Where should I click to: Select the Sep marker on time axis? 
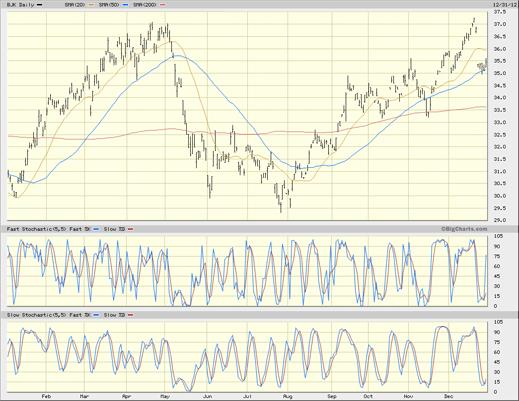click(332, 396)
